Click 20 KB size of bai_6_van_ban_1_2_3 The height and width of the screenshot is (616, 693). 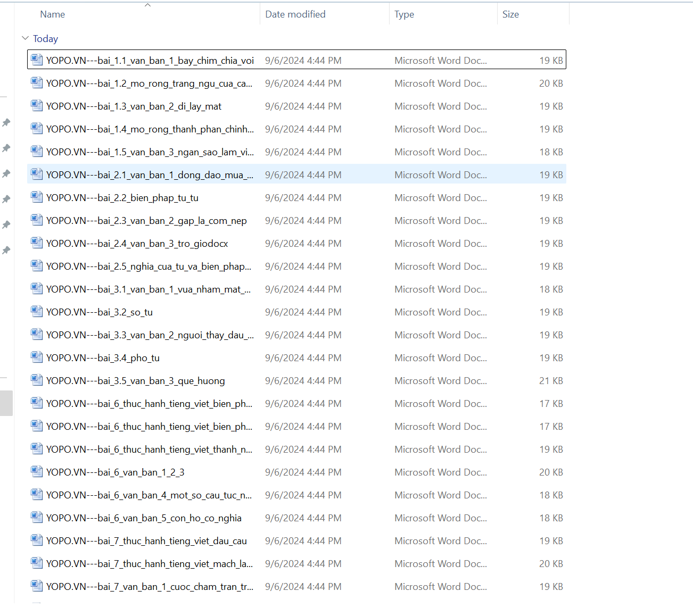pos(551,472)
